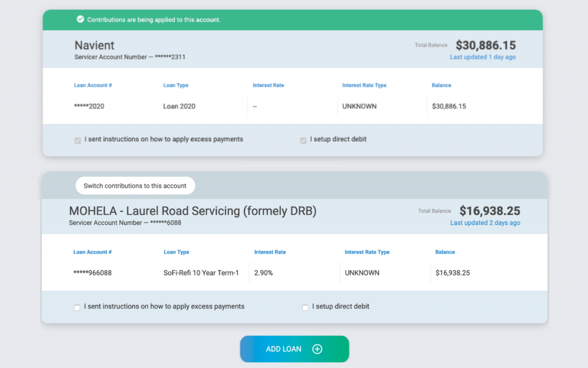The image size is (588, 368).
Task: Click MOHELA 'Balance' column header
Action: click(445, 252)
